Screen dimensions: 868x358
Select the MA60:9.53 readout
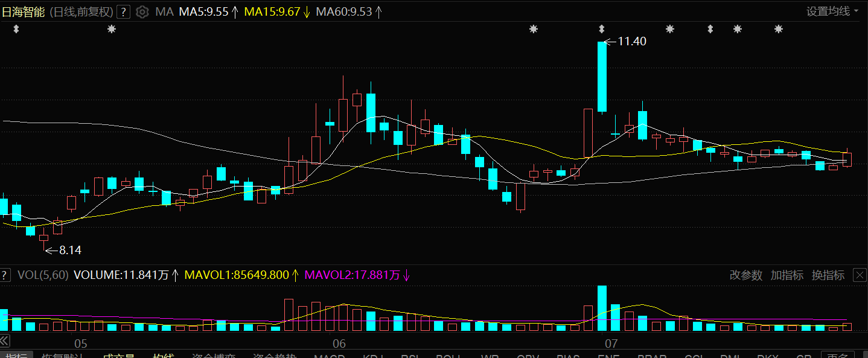(x=344, y=11)
